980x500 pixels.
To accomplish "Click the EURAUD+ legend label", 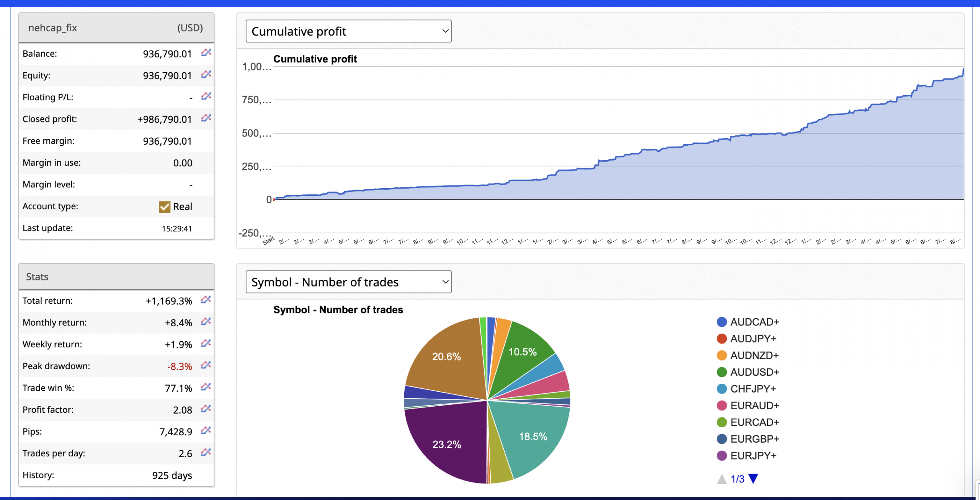I will pos(754,406).
